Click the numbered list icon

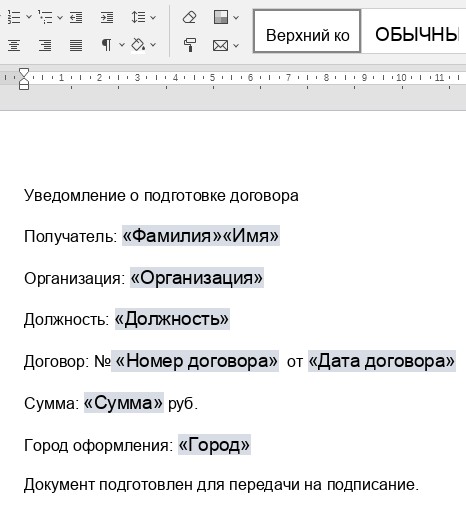pos(14,17)
